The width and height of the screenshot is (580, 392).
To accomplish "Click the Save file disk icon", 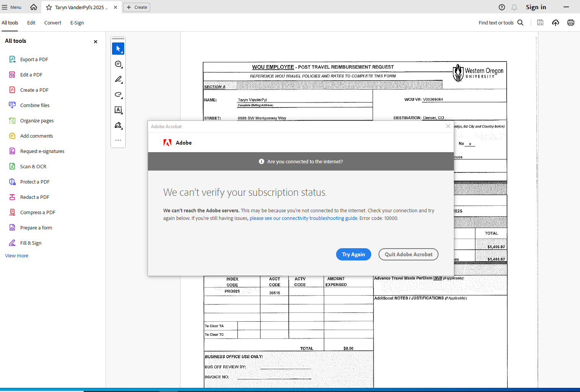I will (x=540, y=23).
